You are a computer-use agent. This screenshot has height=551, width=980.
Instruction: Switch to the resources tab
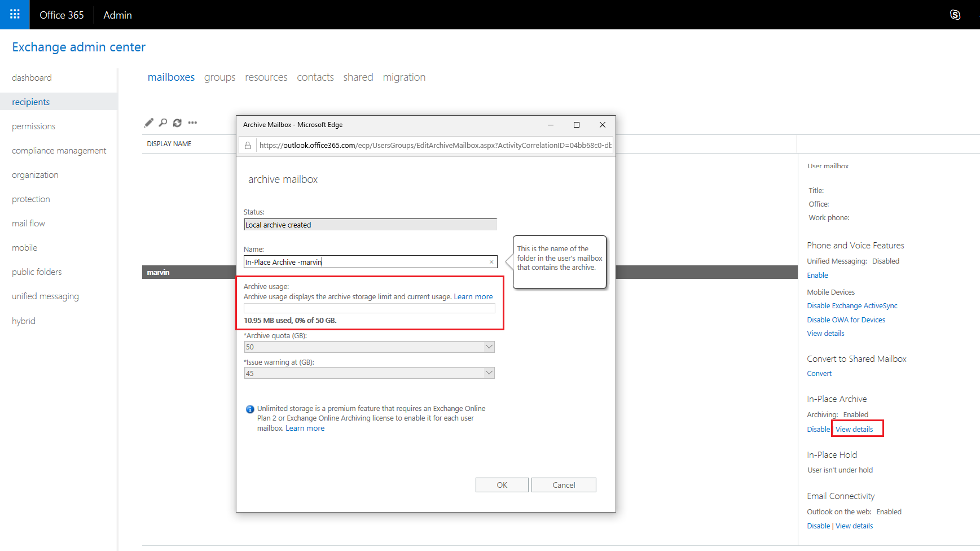[x=266, y=77]
